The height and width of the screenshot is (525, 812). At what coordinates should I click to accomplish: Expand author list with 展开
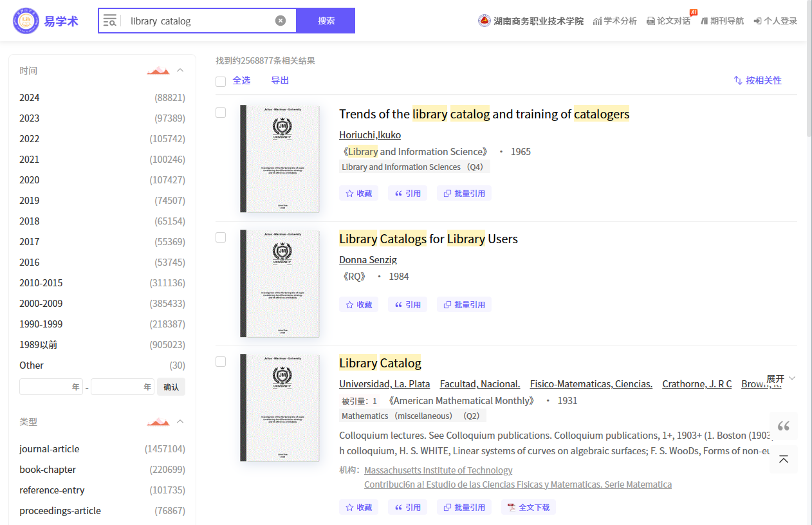780,378
